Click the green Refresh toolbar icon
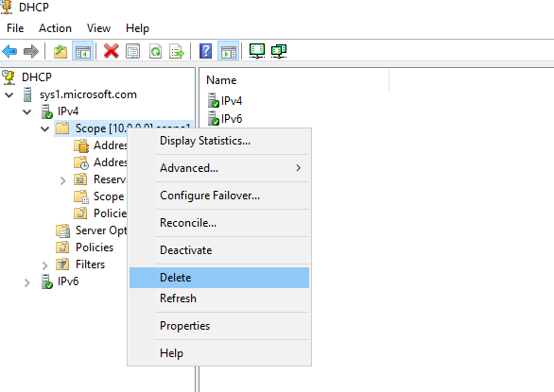The height and width of the screenshot is (392, 554). click(x=155, y=52)
